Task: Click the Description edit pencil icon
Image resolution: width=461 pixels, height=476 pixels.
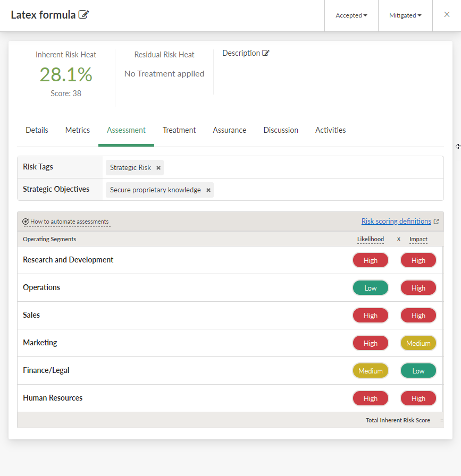Action: click(x=266, y=53)
